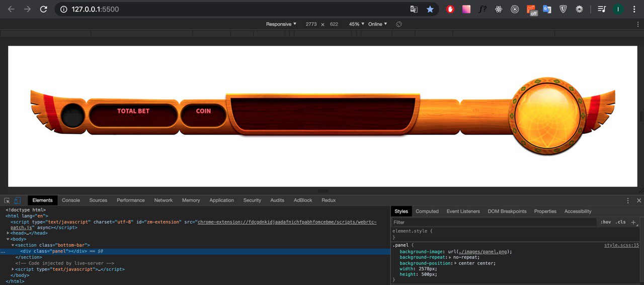Bookmark page with the blue star icon
Image resolution: width=644 pixels, height=285 pixels.
click(x=430, y=9)
